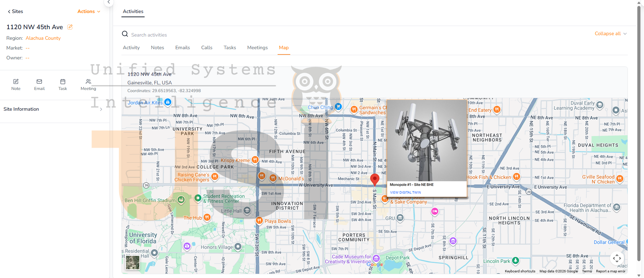Switch to the Meetings tab

pyautogui.click(x=257, y=48)
